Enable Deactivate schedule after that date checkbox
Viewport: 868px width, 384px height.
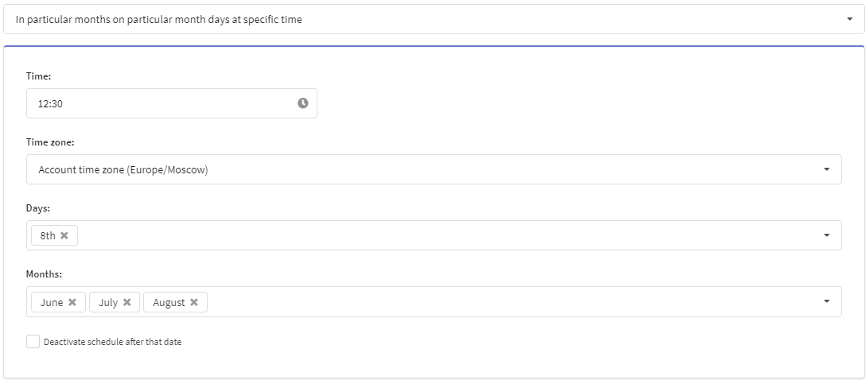tap(33, 341)
